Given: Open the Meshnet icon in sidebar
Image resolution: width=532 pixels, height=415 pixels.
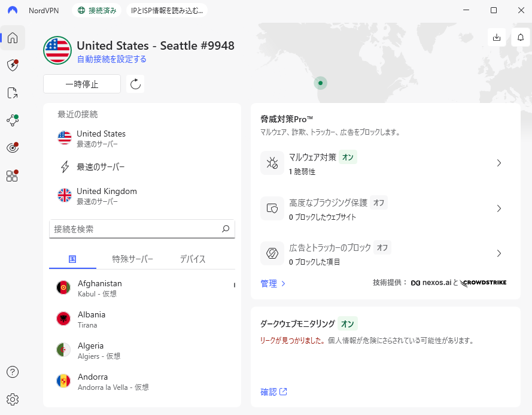Looking at the screenshot, I should pos(13,120).
